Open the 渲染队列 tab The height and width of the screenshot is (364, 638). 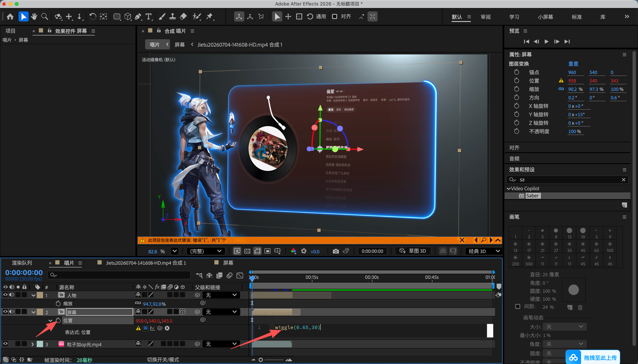[x=22, y=263]
